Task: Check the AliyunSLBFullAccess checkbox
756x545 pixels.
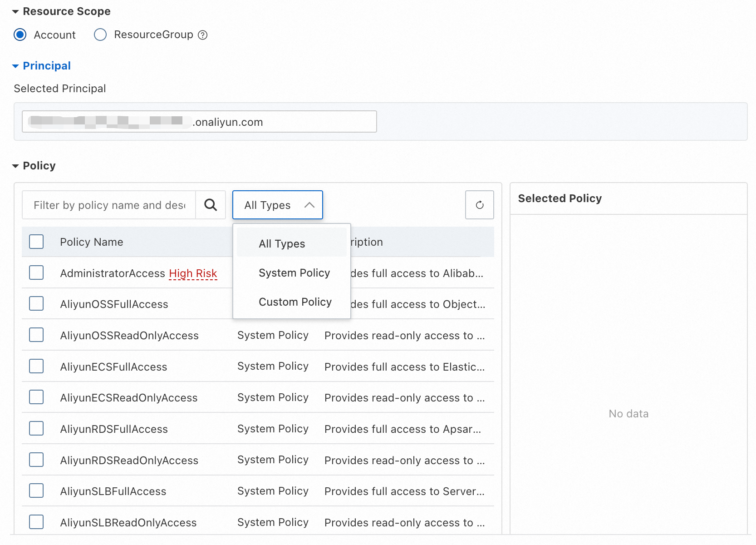Action: pos(36,490)
